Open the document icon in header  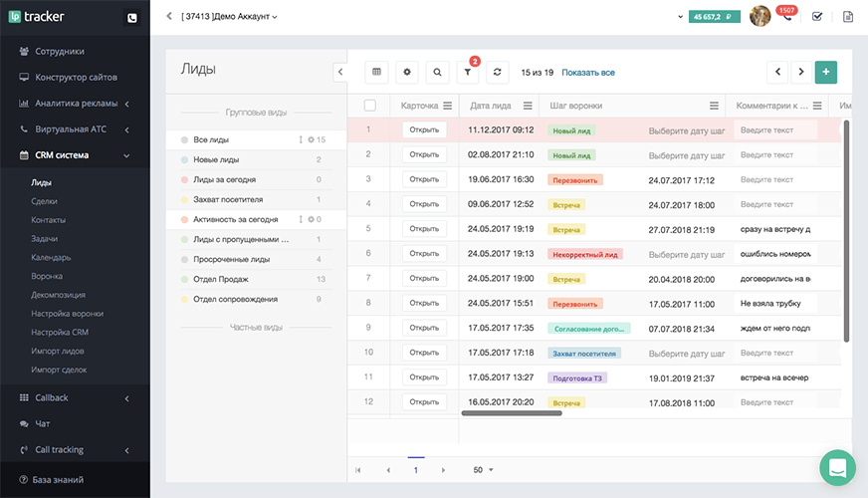[848, 17]
